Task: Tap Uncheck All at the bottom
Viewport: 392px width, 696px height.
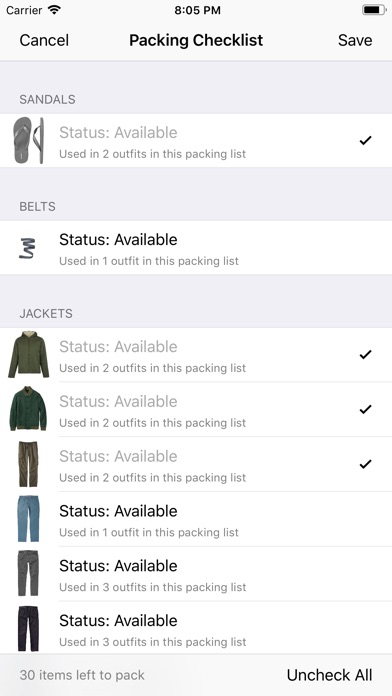Action: click(329, 675)
